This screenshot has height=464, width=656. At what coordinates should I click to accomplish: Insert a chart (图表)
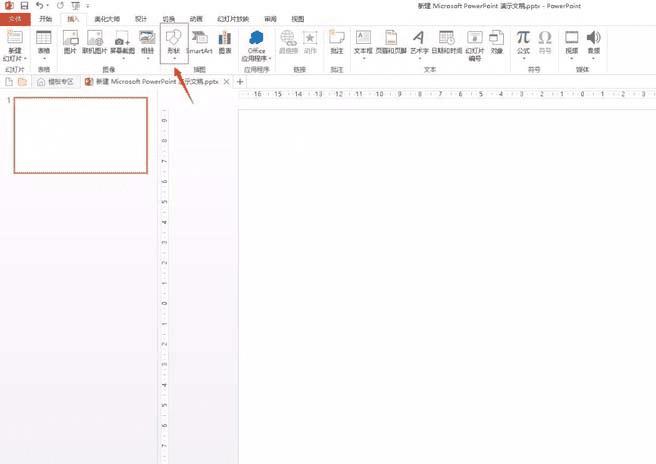[x=225, y=42]
